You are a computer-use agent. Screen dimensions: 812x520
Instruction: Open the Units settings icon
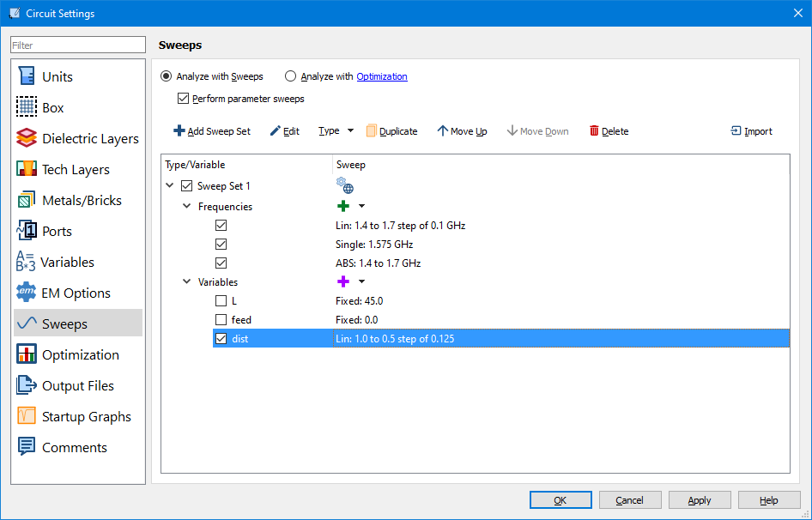click(x=27, y=76)
